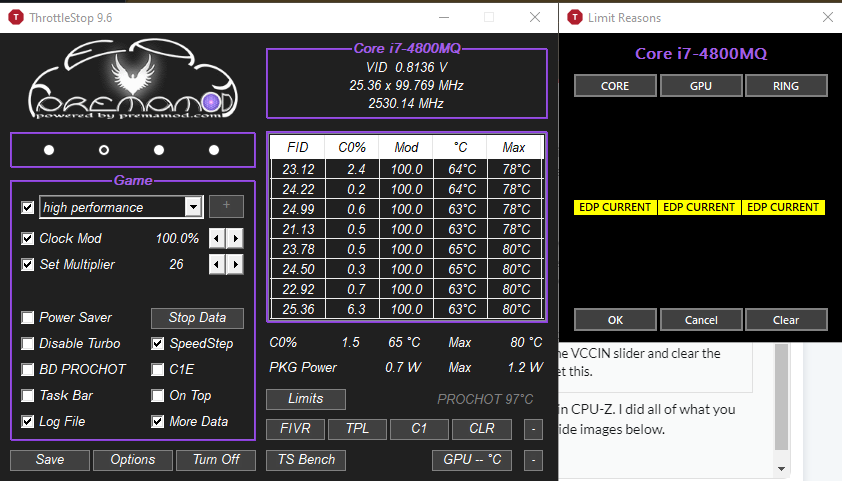This screenshot has width=842, height=481.
Task: Open the FIVR settings button
Action: [295, 429]
